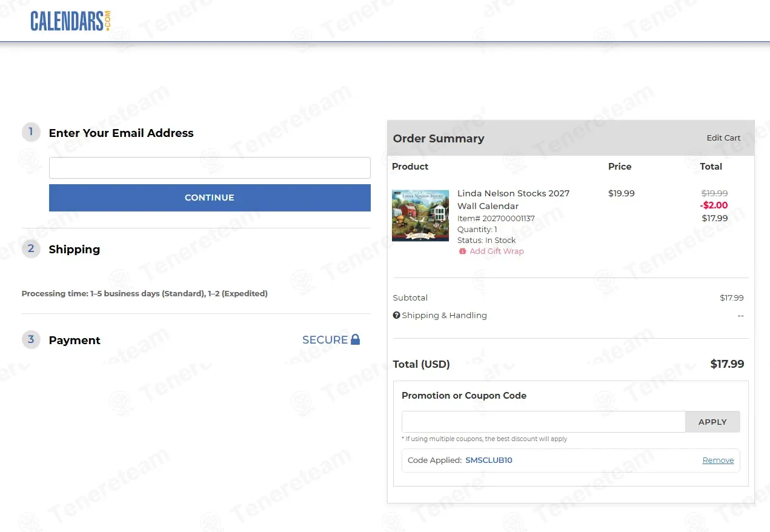Image resolution: width=770 pixels, height=532 pixels.
Task: Click the Shipping & Handling label
Action: point(444,315)
